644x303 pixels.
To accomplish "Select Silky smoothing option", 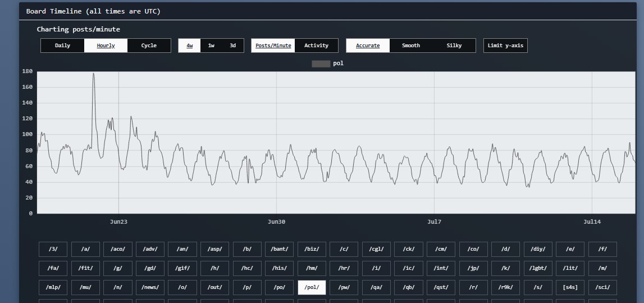I will click(454, 46).
